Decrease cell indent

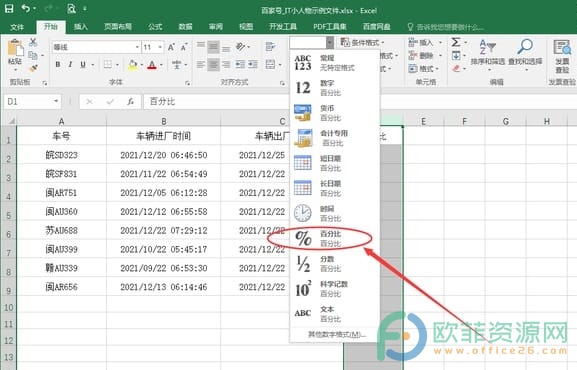(x=240, y=64)
